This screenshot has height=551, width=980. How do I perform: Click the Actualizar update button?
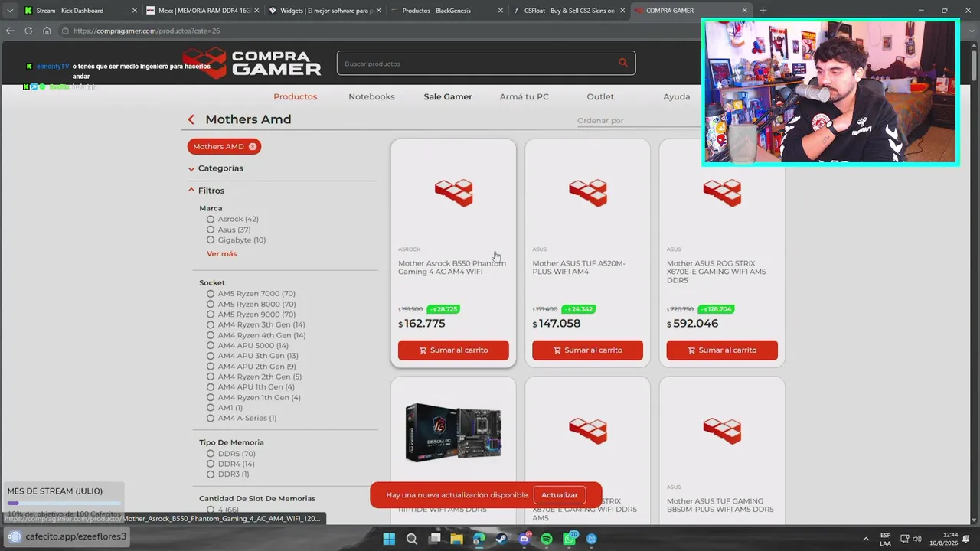pos(560,495)
